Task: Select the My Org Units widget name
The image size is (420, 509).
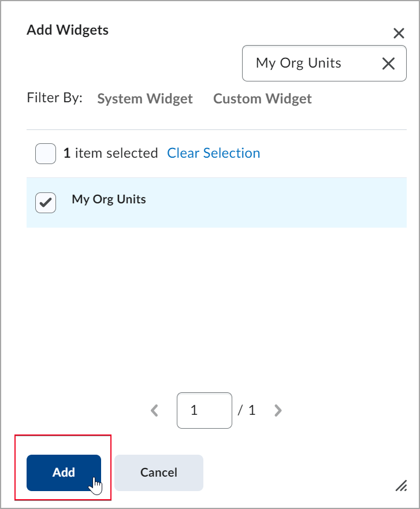Action: click(109, 200)
